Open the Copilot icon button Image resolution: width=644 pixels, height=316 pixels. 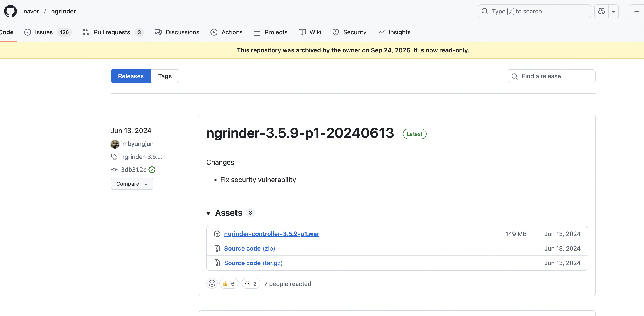pos(601,11)
